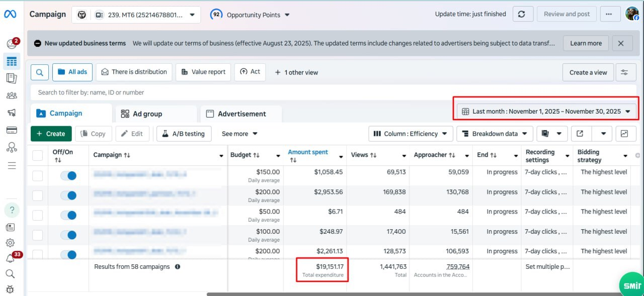644x296 pixels.
Task: Expand the See more dropdown
Action: [x=239, y=134]
